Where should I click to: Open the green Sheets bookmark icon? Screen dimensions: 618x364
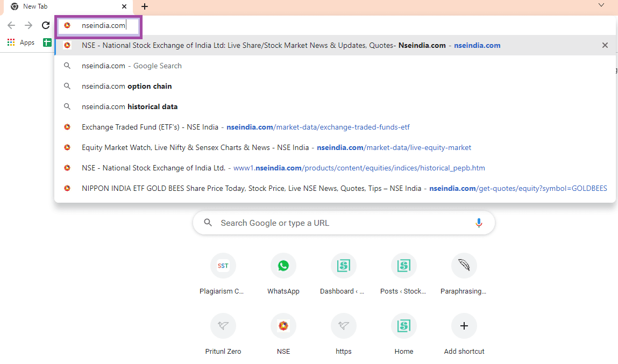(x=47, y=42)
